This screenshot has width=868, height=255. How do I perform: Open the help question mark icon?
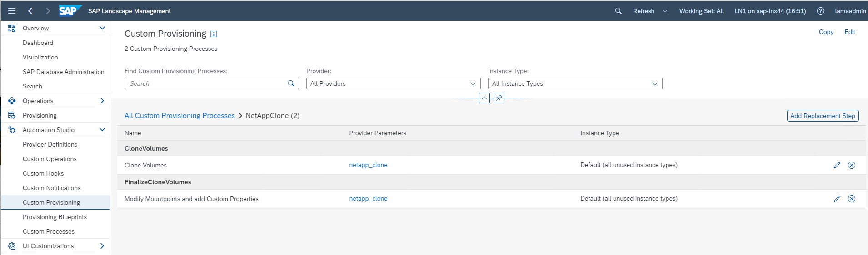820,11
